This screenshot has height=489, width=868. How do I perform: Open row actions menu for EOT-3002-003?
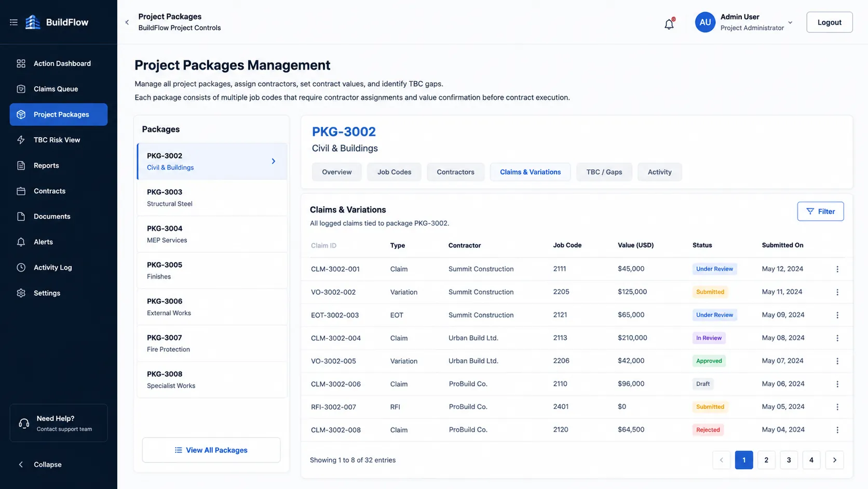click(837, 315)
